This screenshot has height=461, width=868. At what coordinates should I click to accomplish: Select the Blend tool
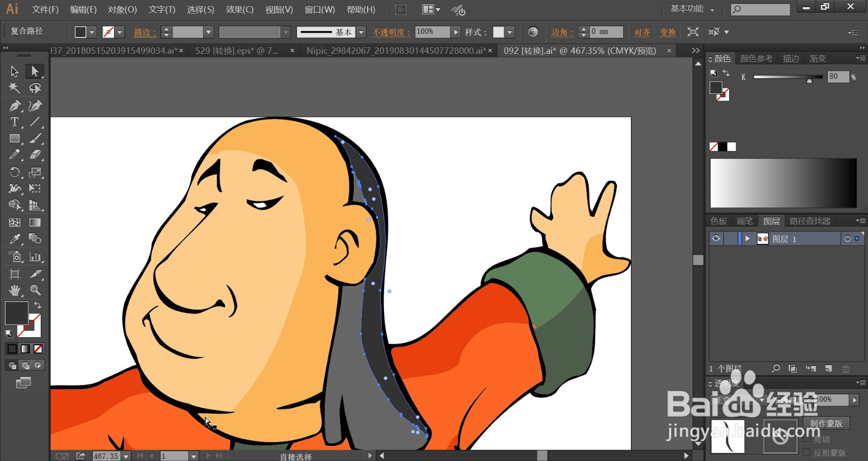click(35, 239)
